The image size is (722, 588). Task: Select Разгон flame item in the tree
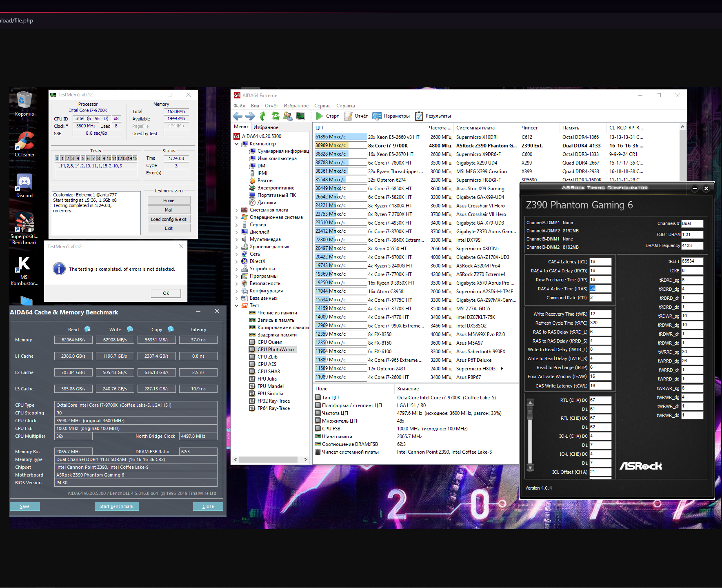pyautogui.click(x=261, y=180)
